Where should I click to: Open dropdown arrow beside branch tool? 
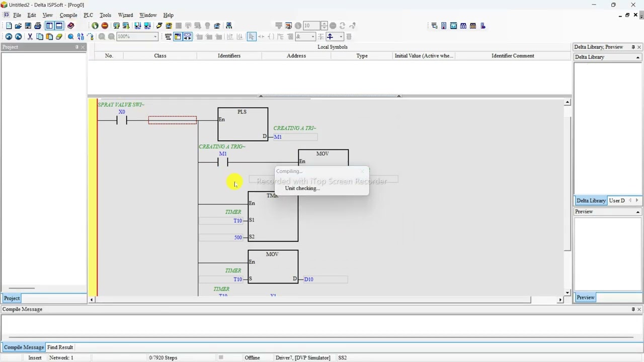pos(341,37)
